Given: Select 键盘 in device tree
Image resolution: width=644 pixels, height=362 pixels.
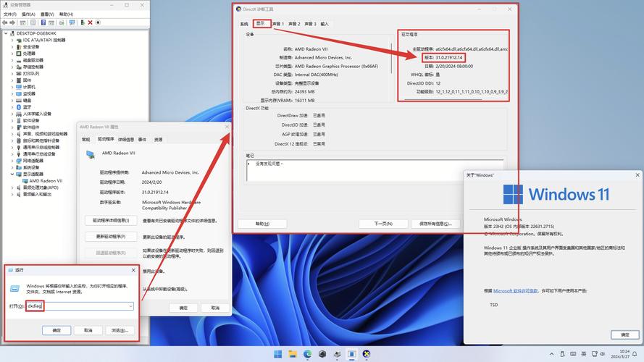Looking at the screenshot, I should (x=27, y=101).
